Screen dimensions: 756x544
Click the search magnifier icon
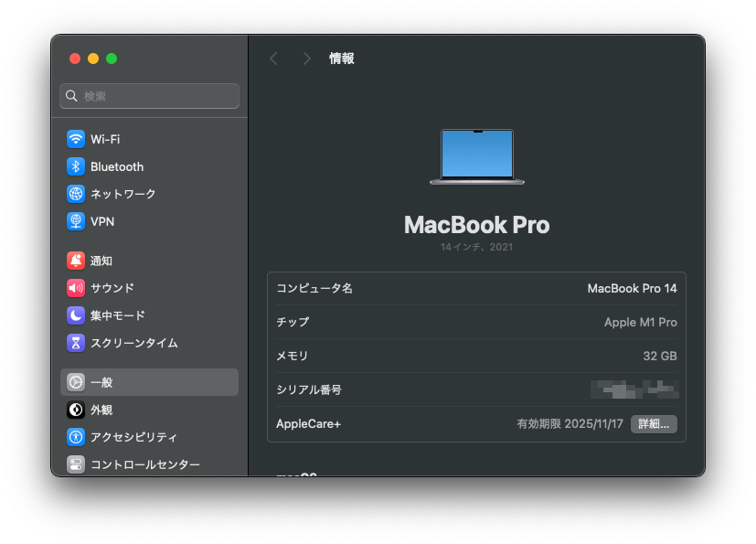(71, 96)
